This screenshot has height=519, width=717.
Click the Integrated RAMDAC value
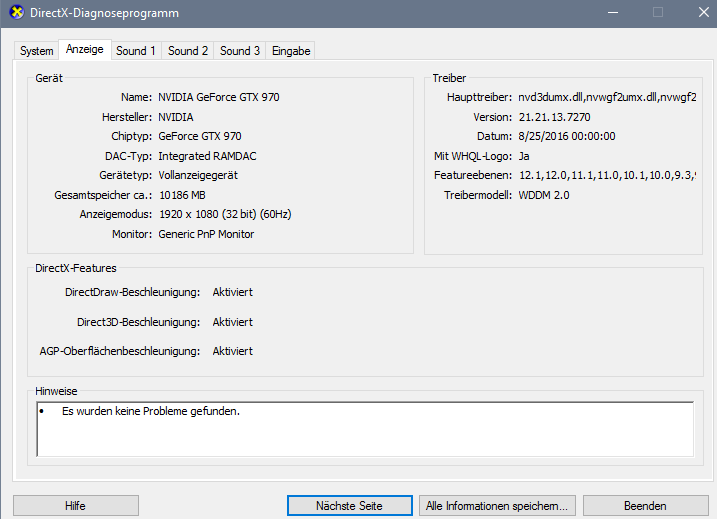pos(207,156)
